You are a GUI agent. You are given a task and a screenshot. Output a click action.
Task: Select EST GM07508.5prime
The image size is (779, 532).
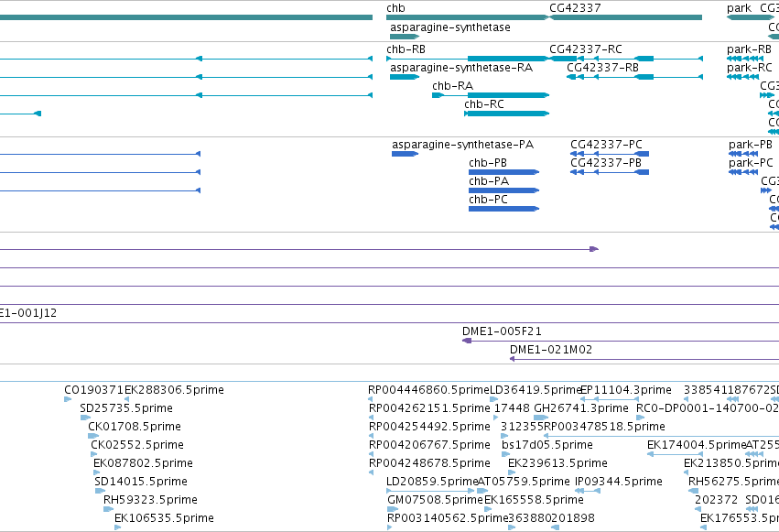(393, 509)
